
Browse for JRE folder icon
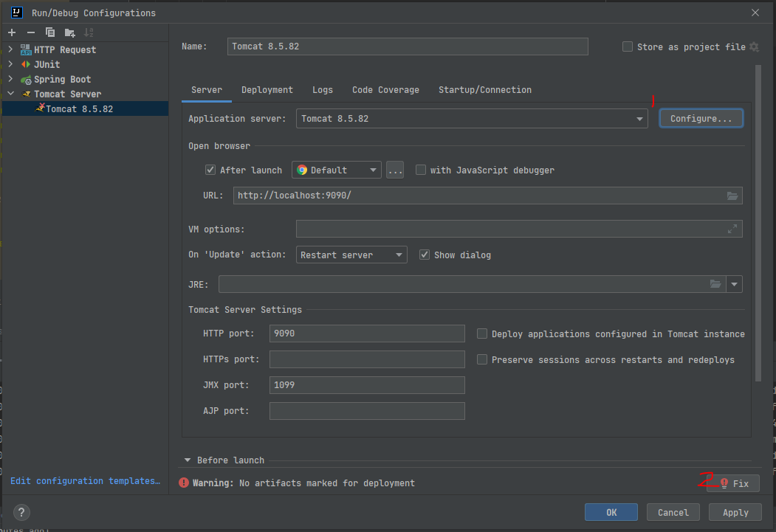click(x=715, y=284)
